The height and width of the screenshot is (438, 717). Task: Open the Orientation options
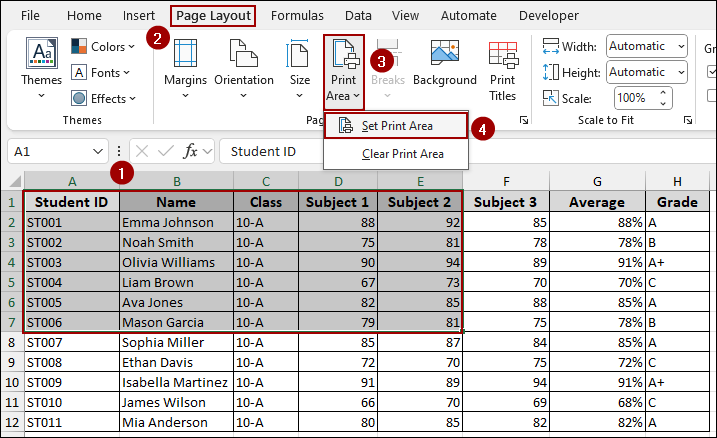click(x=243, y=66)
